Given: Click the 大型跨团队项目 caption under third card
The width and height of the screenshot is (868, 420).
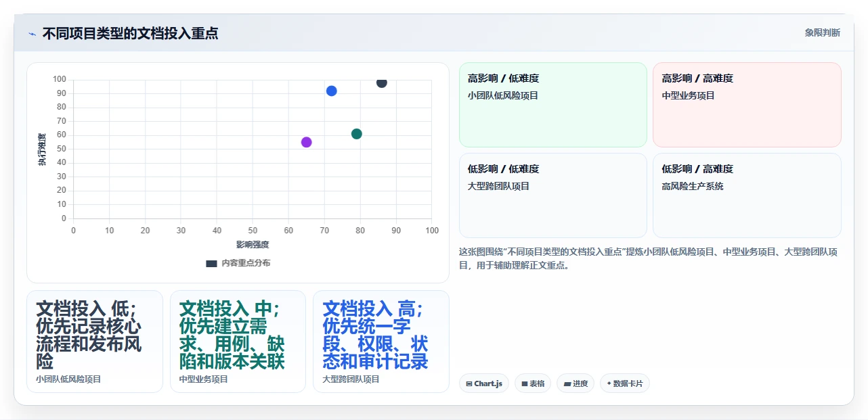Looking at the screenshot, I should pyautogui.click(x=351, y=379).
